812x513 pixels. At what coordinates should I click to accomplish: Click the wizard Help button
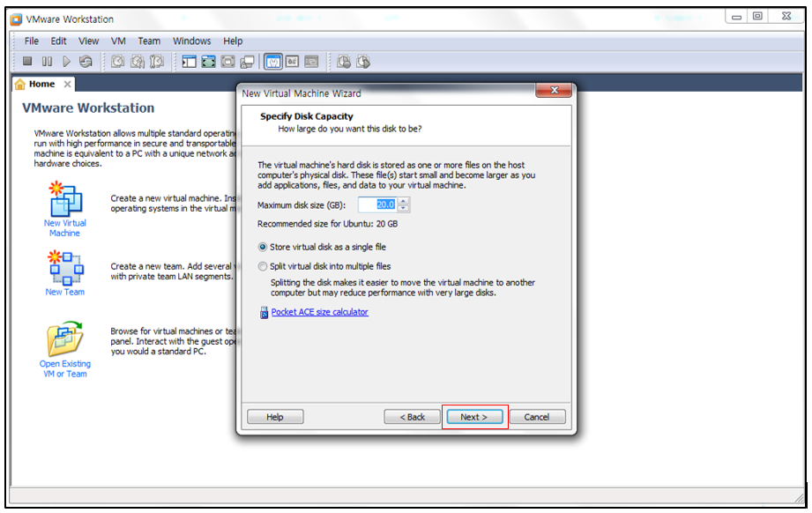tap(275, 417)
